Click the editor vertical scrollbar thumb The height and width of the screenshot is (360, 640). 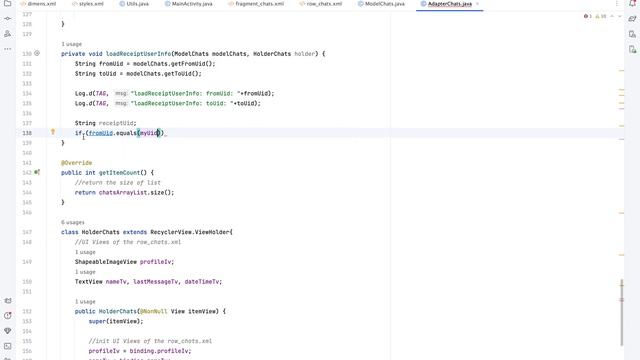click(622, 312)
